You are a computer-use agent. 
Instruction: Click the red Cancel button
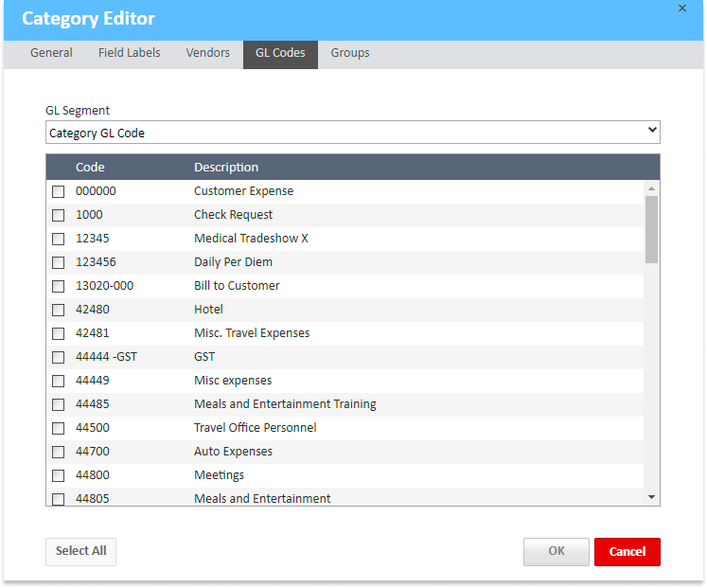627,552
